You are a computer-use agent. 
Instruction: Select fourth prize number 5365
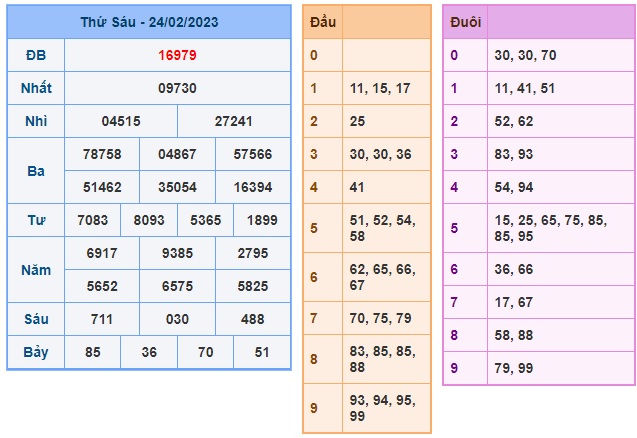[x=206, y=220]
